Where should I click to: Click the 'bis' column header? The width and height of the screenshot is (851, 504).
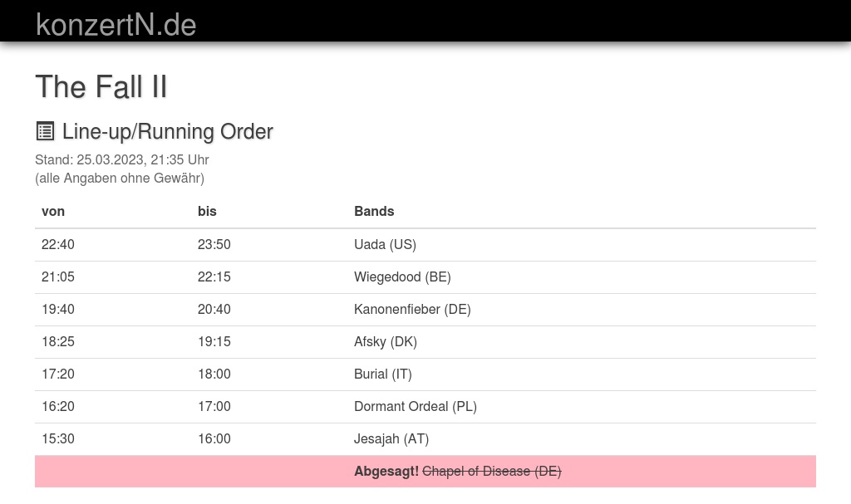point(207,211)
